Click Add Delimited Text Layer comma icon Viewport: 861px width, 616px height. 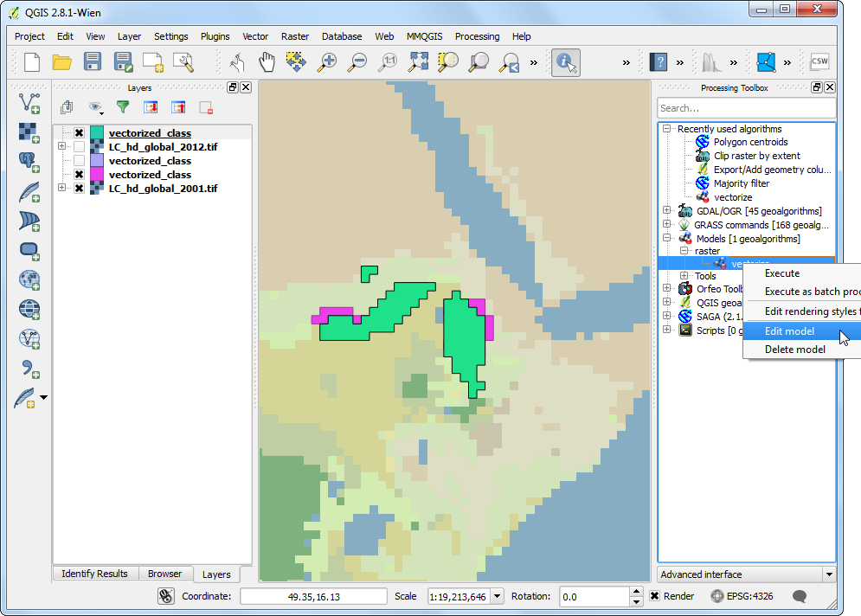coord(29,369)
